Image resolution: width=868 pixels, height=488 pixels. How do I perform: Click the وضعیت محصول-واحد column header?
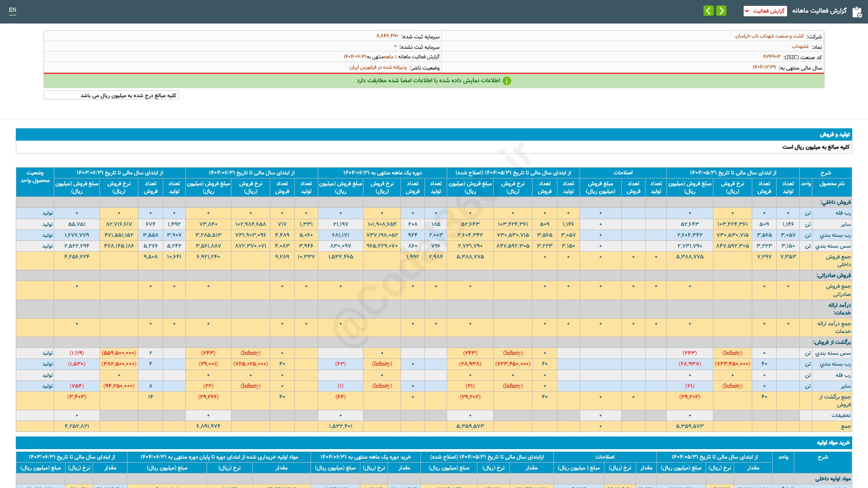click(35, 177)
